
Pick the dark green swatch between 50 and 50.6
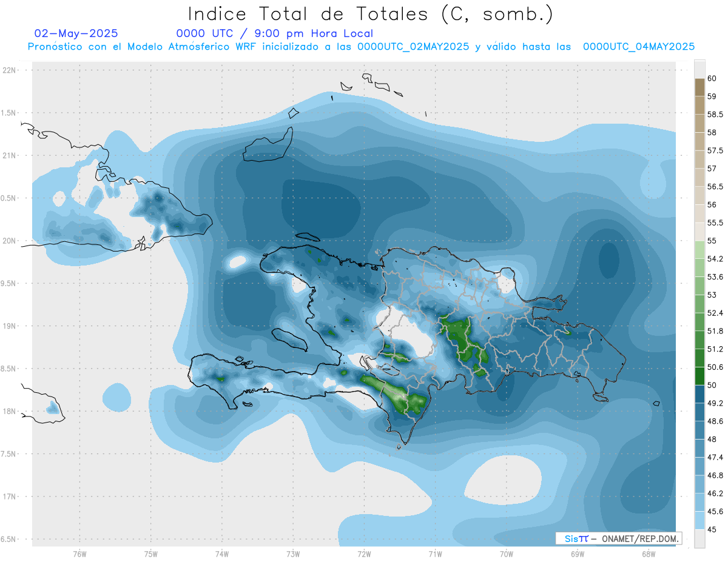pyautogui.click(x=699, y=376)
